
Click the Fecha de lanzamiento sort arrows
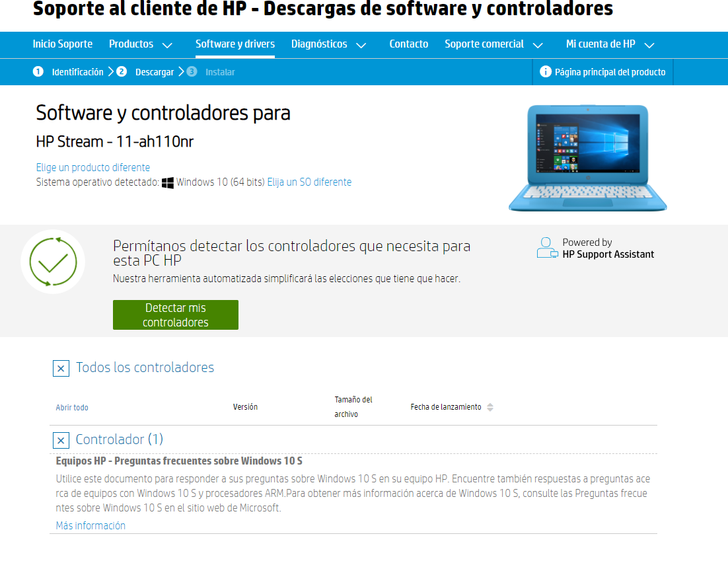pyautogui.click(x=490, y=407)
